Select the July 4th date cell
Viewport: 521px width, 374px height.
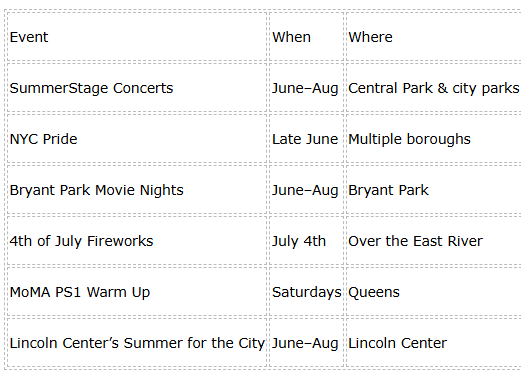click(306, 241)
